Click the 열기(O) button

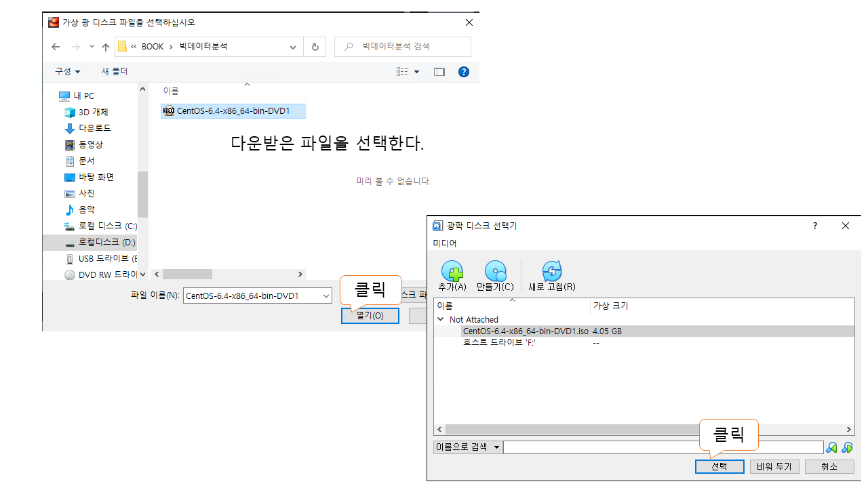(x=370, y=316)
